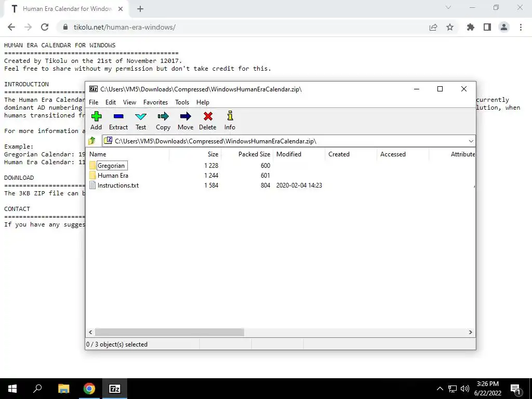The width and height of the screenshot is (532, 399).
Task: Click the scroll left arrow in file list
Action: tap(90, 332)
